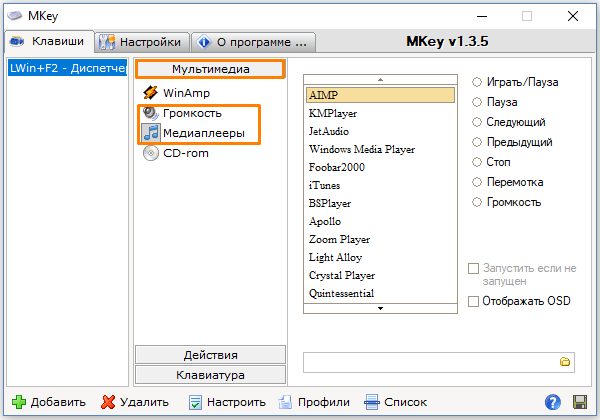Select Apollo in player list

coord(380,221)
